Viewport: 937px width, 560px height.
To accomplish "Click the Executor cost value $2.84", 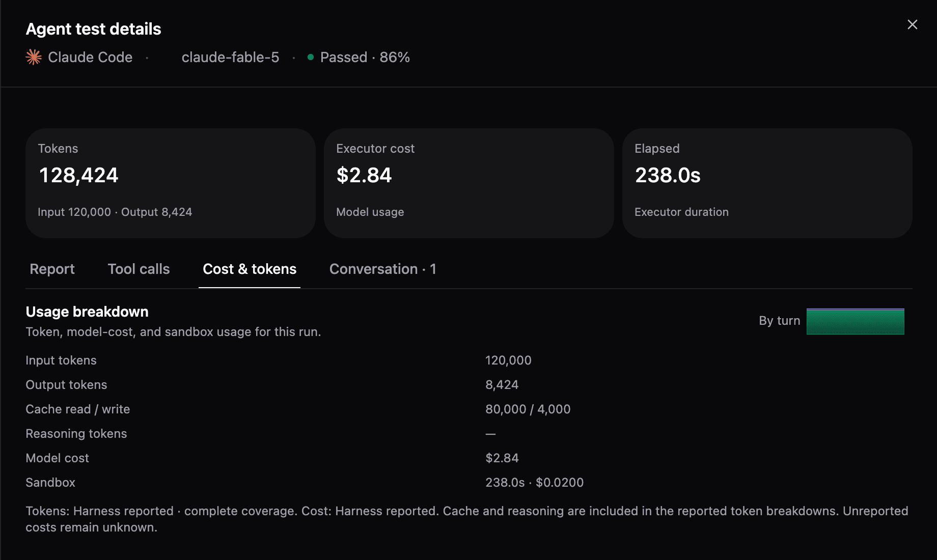I will point(364,175).
